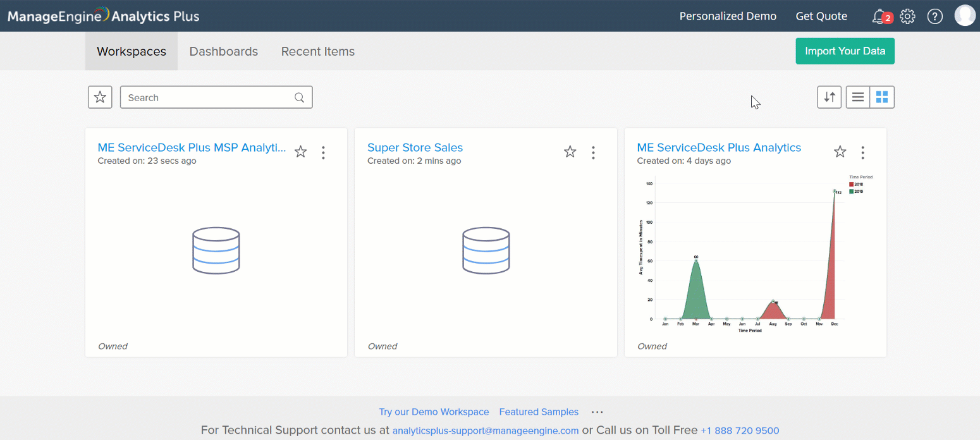Open more options for Super Store Sales
The height and width of the screenshot is (440, 980).
pyautogui.click(x=593, y=152)
